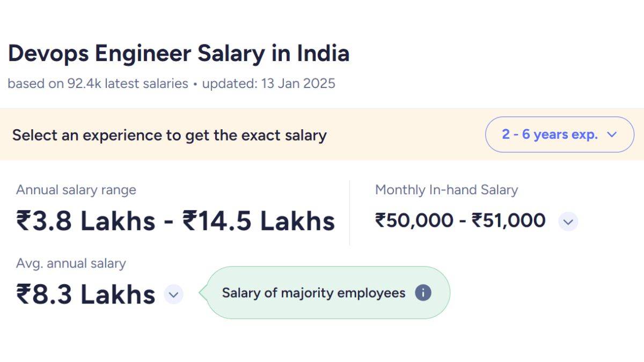Click the Avg. annual salary label
Screen dimensions: 644x362
(x=71, y=263)
